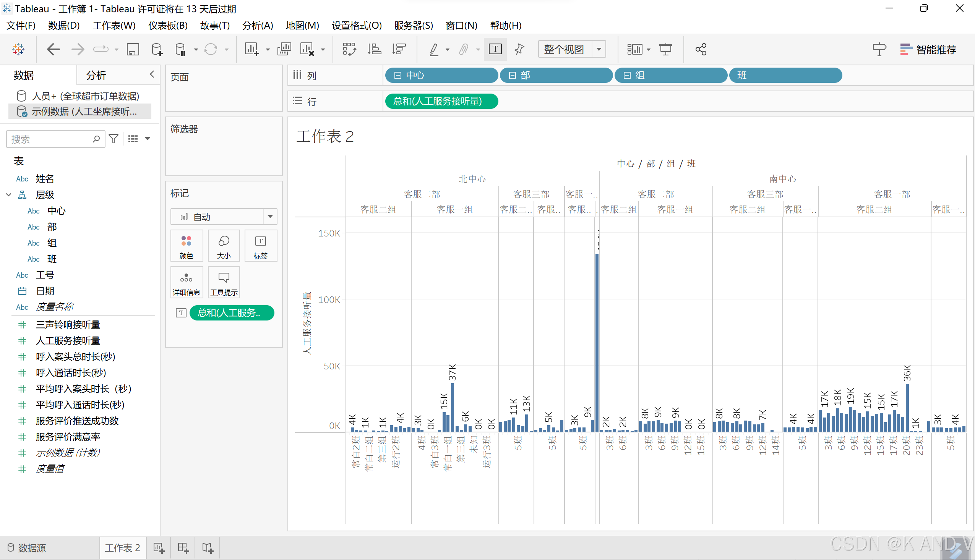Click the new data source icon
This screenshot has width=975, height=560.
[157, 49]
